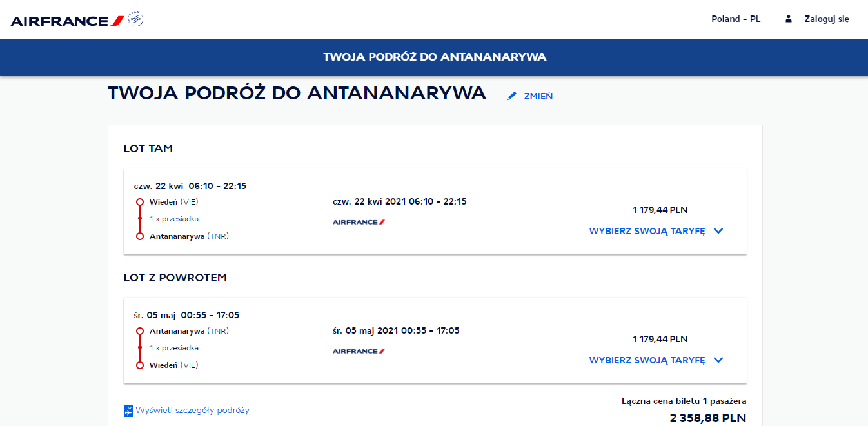Select Zaloguj się to log in
This screenshot has width=868, height=426.
click(827, 19)
